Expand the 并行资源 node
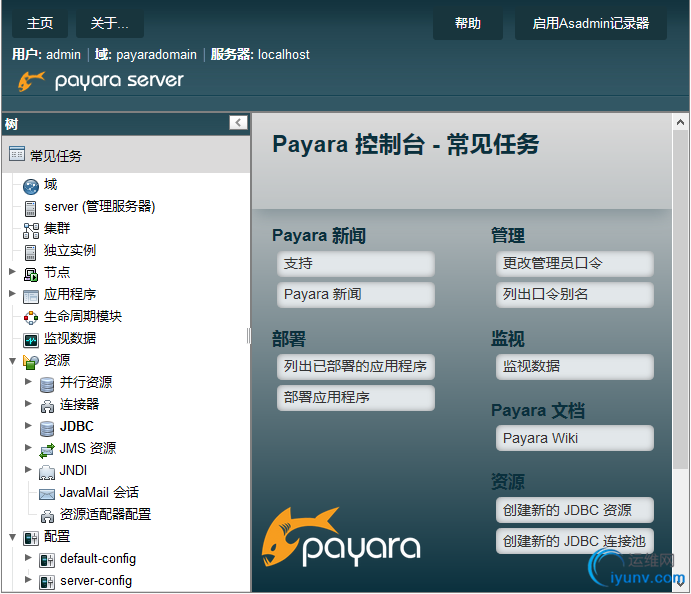Screen dimensions: 691x594 pos(28,381)
